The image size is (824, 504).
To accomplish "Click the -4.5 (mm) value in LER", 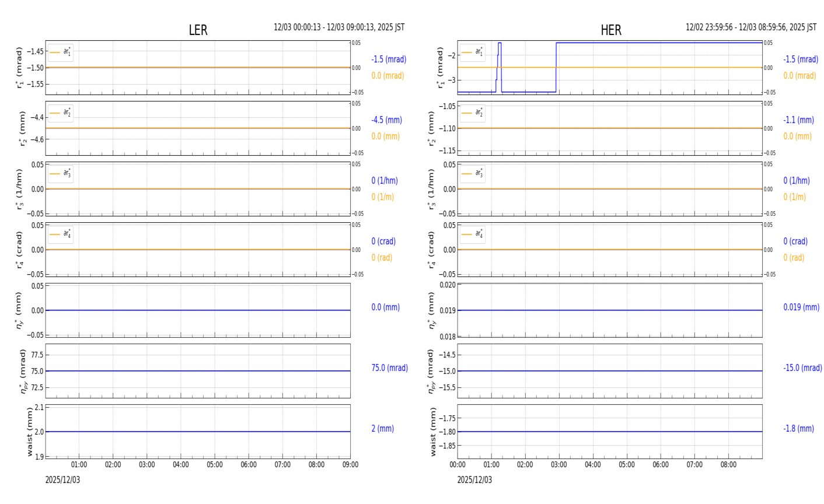I will (x=386, y=120).
